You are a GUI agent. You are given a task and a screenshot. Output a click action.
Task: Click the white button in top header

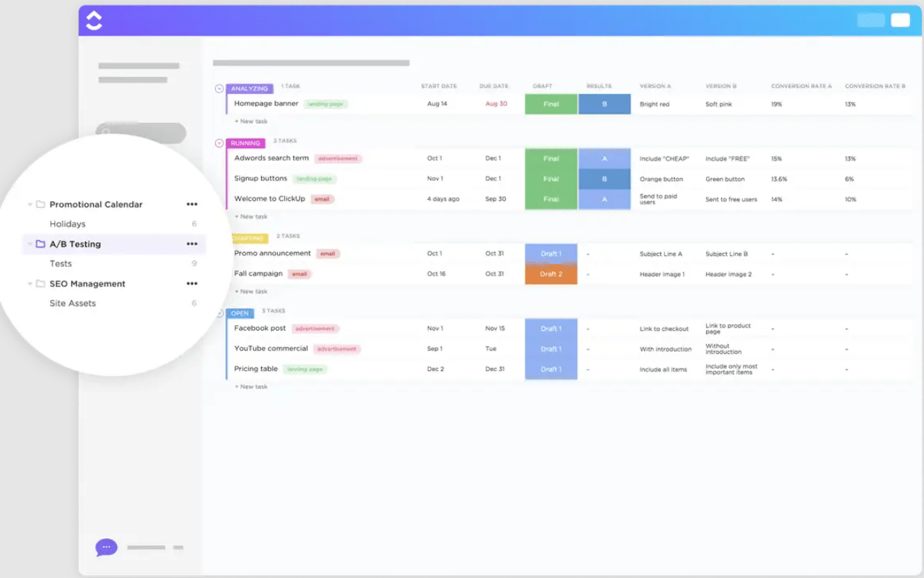click(x=901, y=20)
